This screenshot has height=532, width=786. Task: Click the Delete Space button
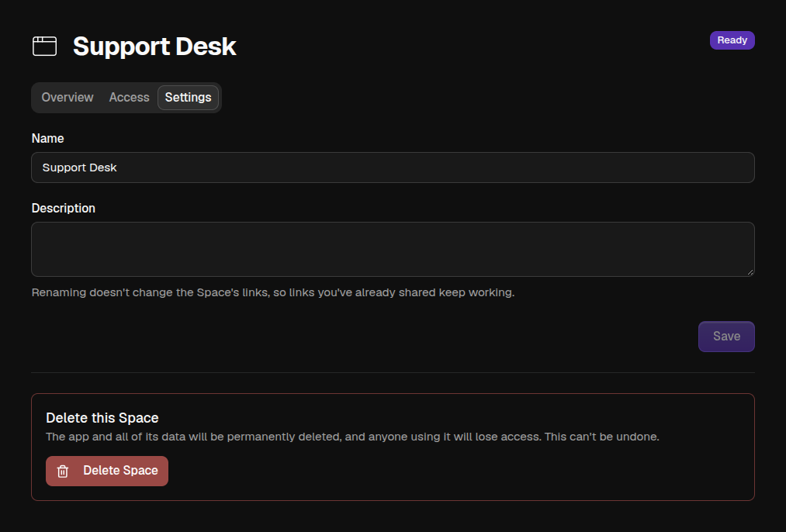107,471
